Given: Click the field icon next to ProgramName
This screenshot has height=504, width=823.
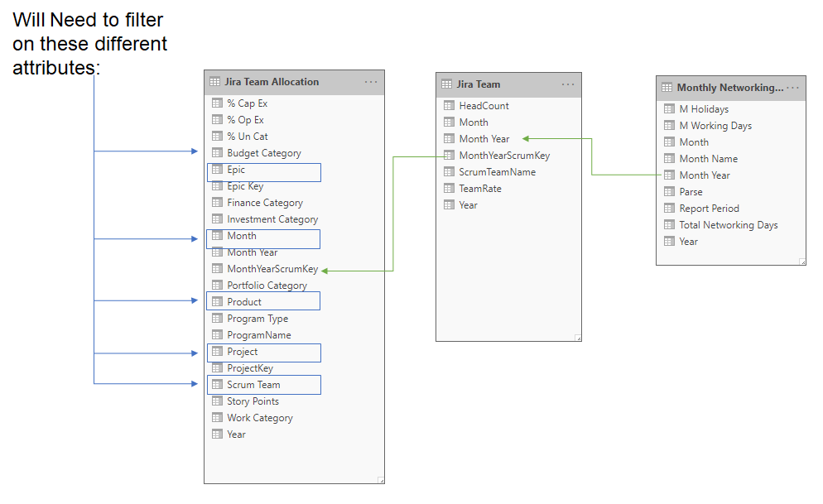Looking at the screenshot, I should tap(217, 334).
